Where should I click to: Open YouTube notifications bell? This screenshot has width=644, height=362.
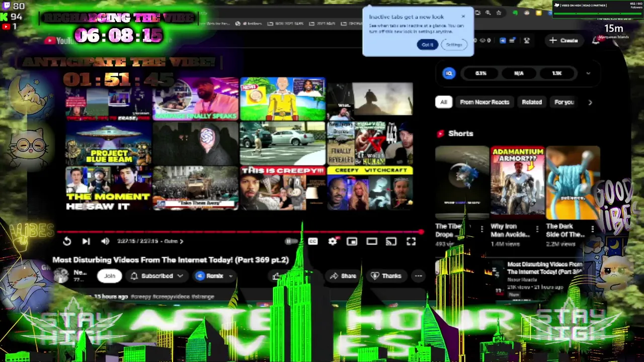coord(596,40)
